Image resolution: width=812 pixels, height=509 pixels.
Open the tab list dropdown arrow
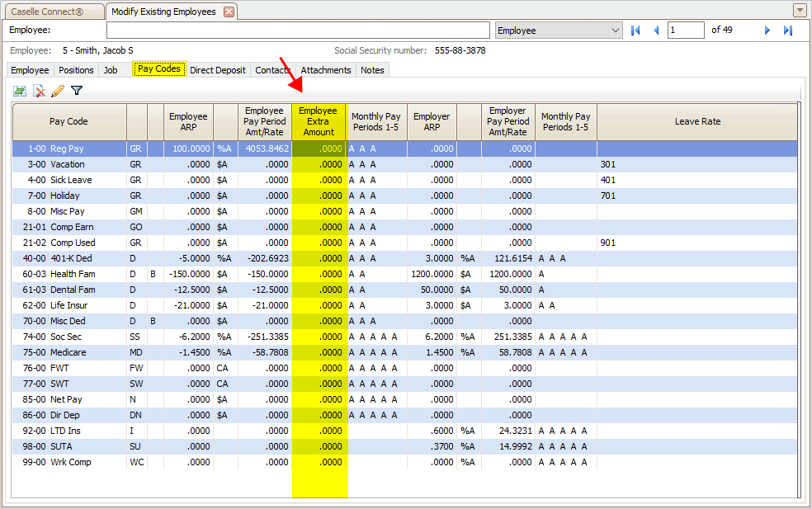pyautogui.click(x=799, y=11)
